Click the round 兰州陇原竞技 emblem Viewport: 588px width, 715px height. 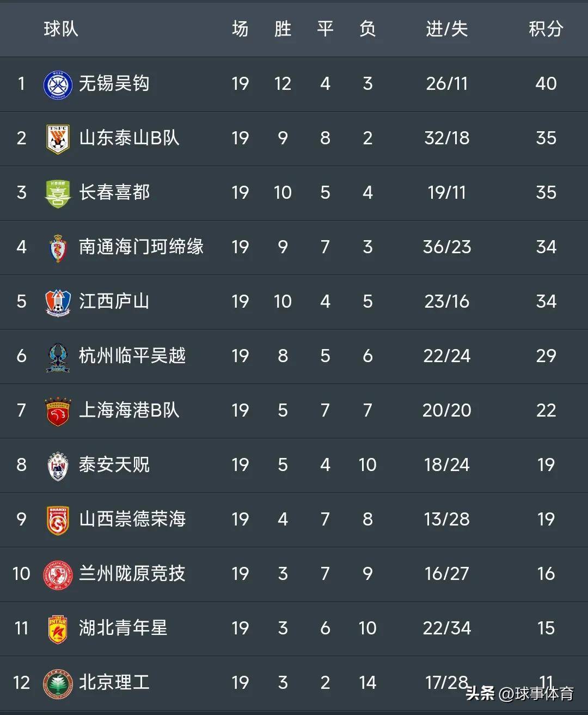click(58, 575)
